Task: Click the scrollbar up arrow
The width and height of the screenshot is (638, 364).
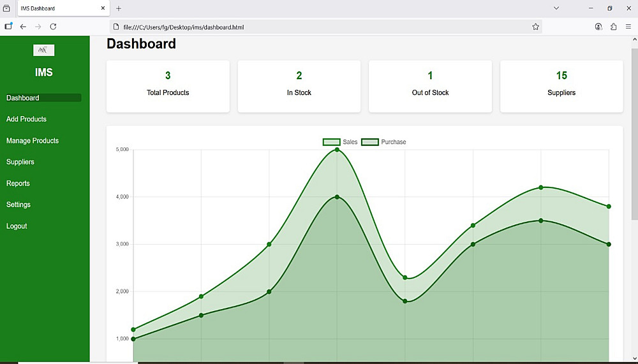Action: (x=634, y=40)
